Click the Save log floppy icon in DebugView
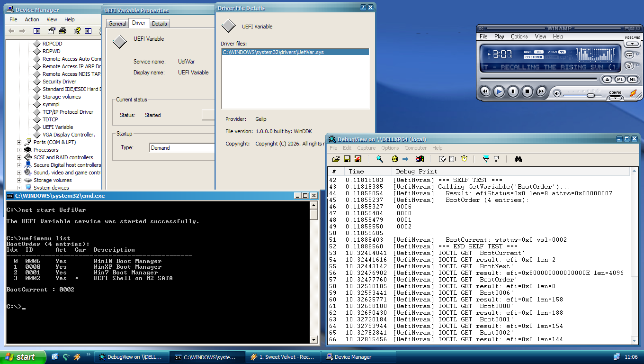 347,159
